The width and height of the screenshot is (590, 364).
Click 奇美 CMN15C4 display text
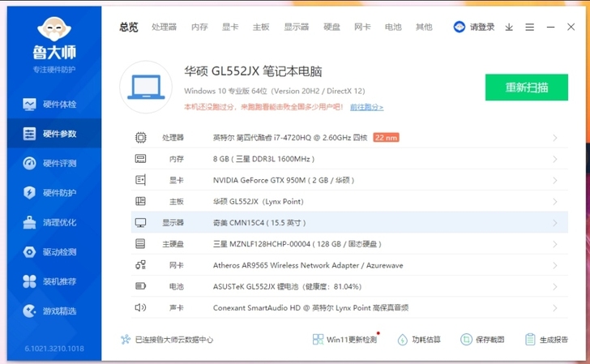(259, 223)
